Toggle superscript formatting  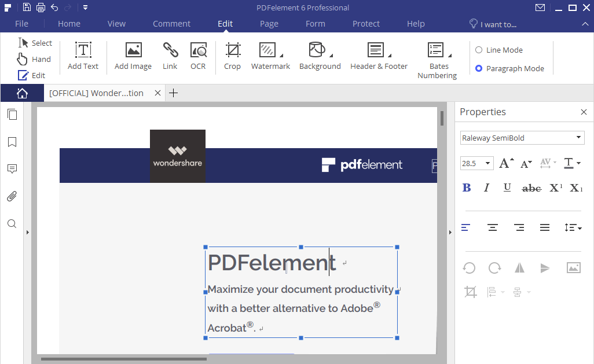pos(556,188)
